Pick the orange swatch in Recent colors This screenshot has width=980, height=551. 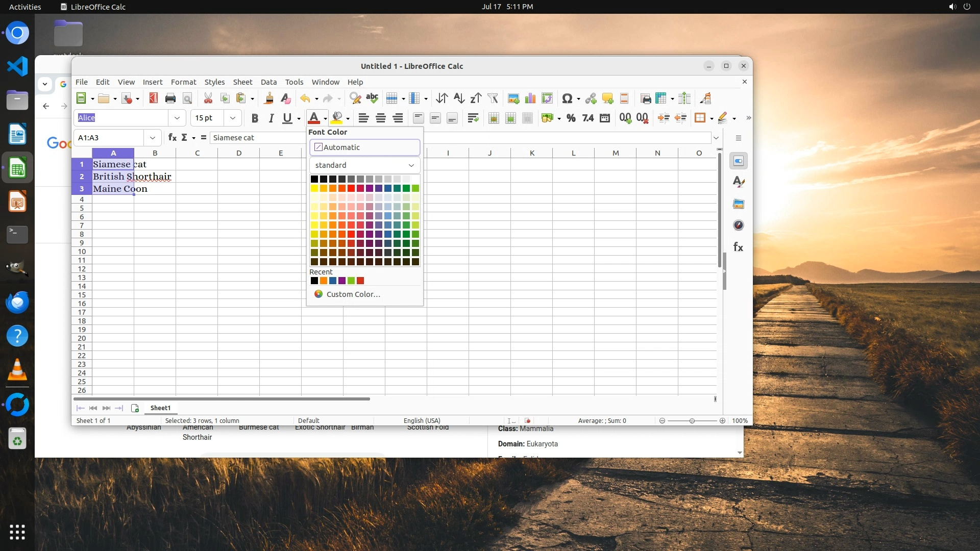pos(324,281)
